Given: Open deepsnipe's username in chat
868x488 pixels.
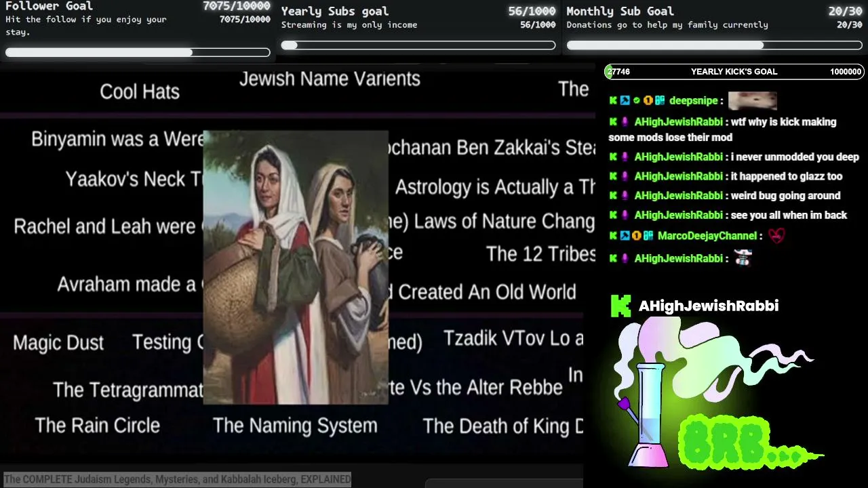Looking at the screenshot, I should point(694,100).
